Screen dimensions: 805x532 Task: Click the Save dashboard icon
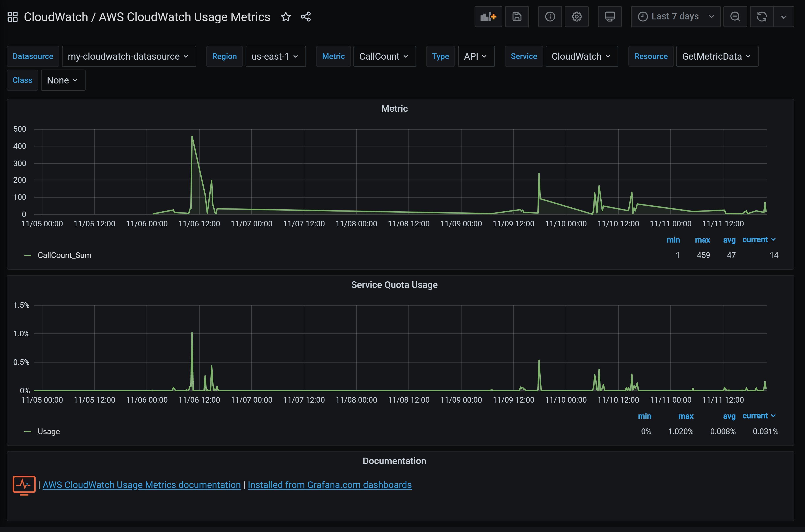516,17
